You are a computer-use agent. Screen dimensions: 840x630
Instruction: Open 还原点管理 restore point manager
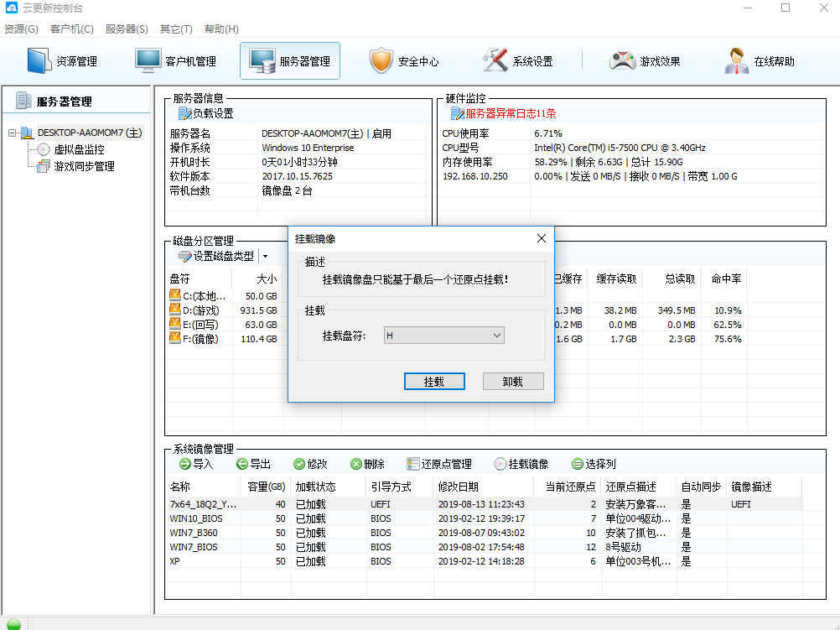pos(439,464)
